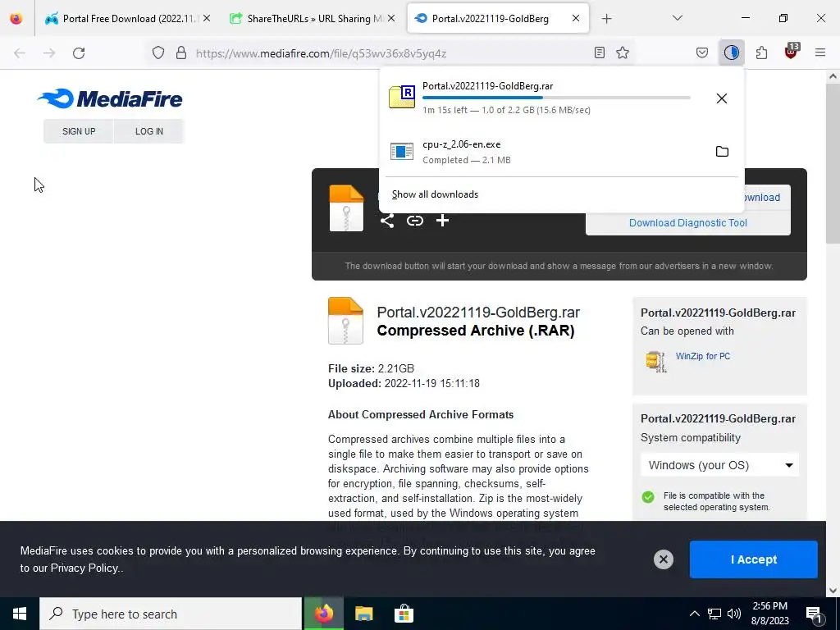The height and width of the screenshot is (630, 840).
Task: Click the WinZip application icon
Action: coord(656,361)
